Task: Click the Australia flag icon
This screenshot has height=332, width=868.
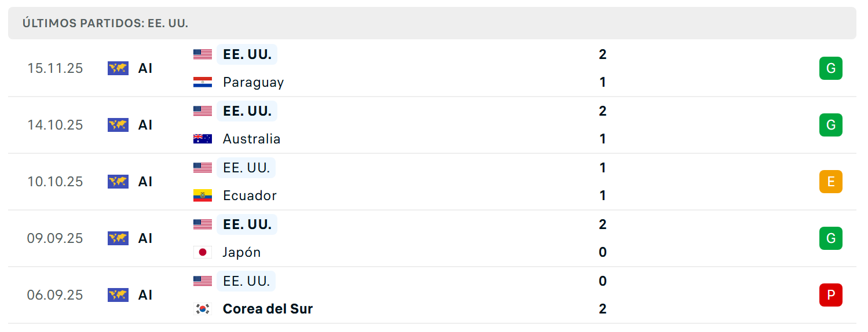Action: pyautogui.click(x=203, y=139)
